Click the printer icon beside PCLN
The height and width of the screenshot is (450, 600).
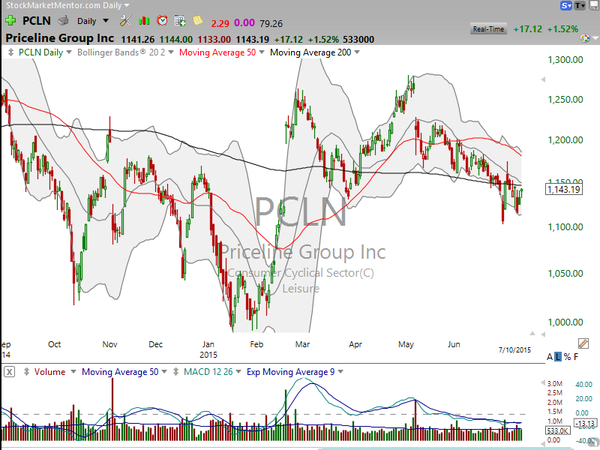pyautogui.click(x=63, y=21)
